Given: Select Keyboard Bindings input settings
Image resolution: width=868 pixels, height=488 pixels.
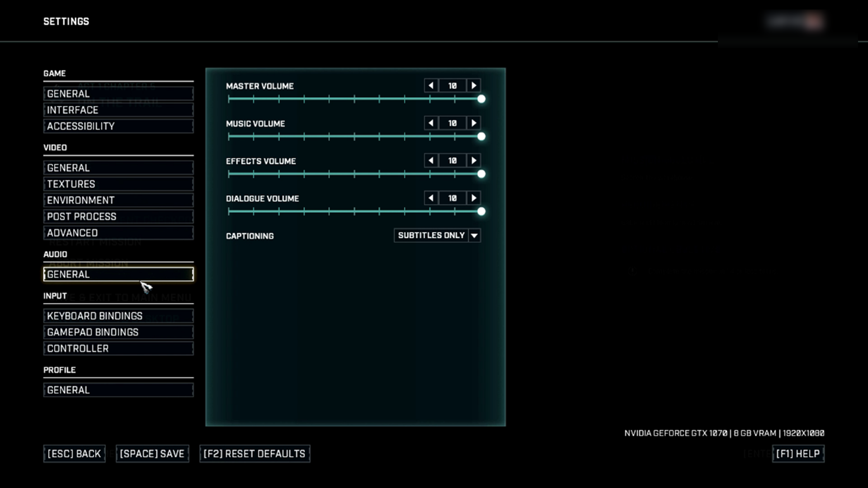Looking at the screenshot, I should (x=118, y=316).
